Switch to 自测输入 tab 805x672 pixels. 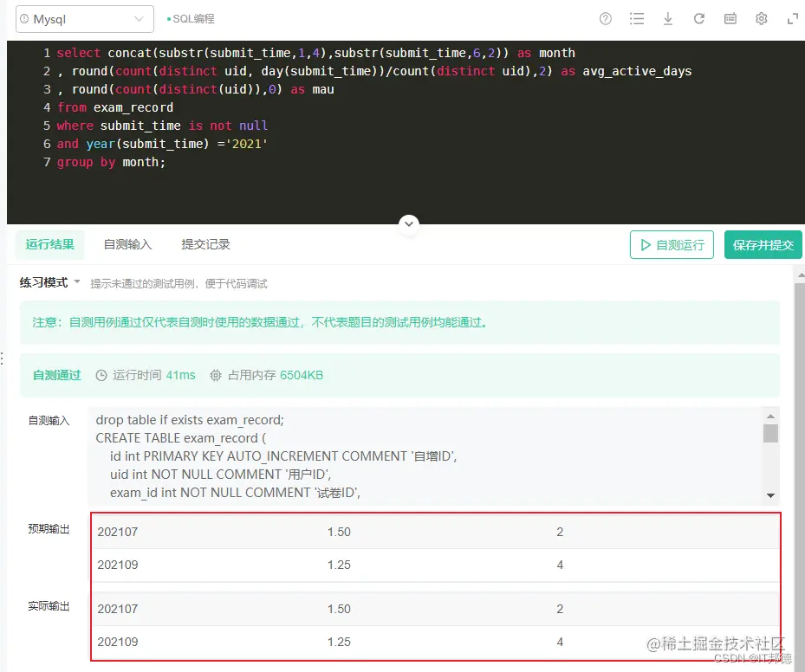click(x=128, y=244)
